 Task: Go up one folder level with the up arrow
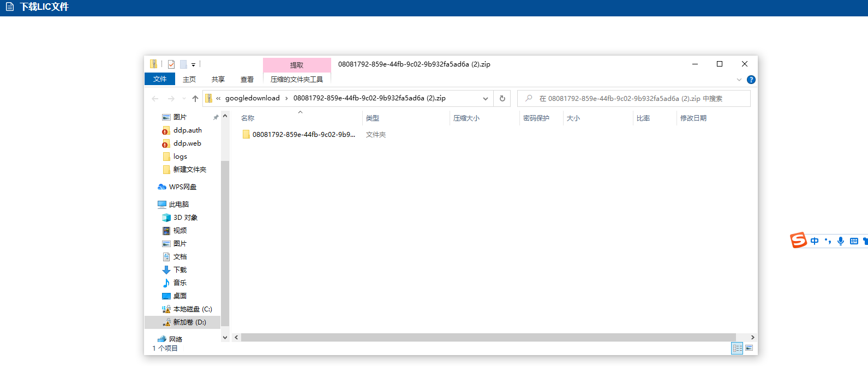[x=195, y=99]
